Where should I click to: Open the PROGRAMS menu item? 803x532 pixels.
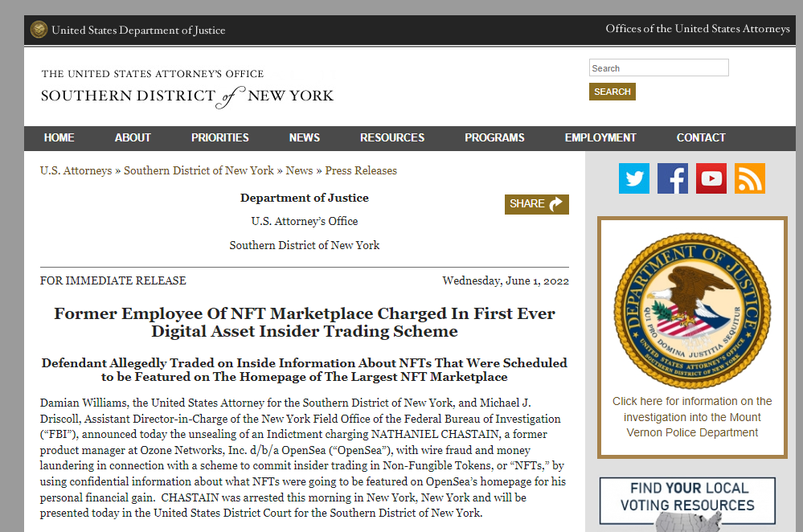[494, 137]
